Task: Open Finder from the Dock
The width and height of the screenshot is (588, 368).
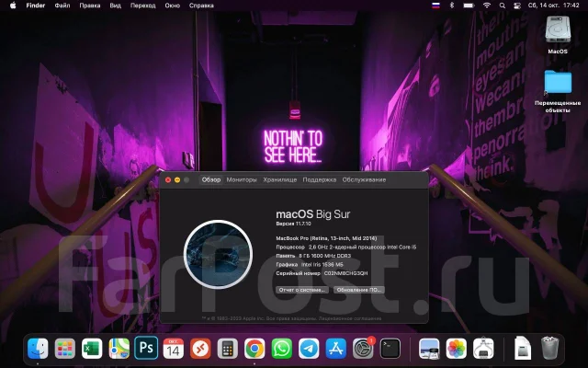Action: (x=38, y=349)
